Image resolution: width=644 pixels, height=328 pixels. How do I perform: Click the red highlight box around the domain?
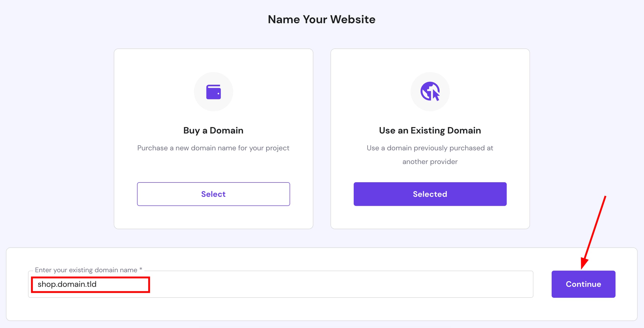tap(91, 285)
